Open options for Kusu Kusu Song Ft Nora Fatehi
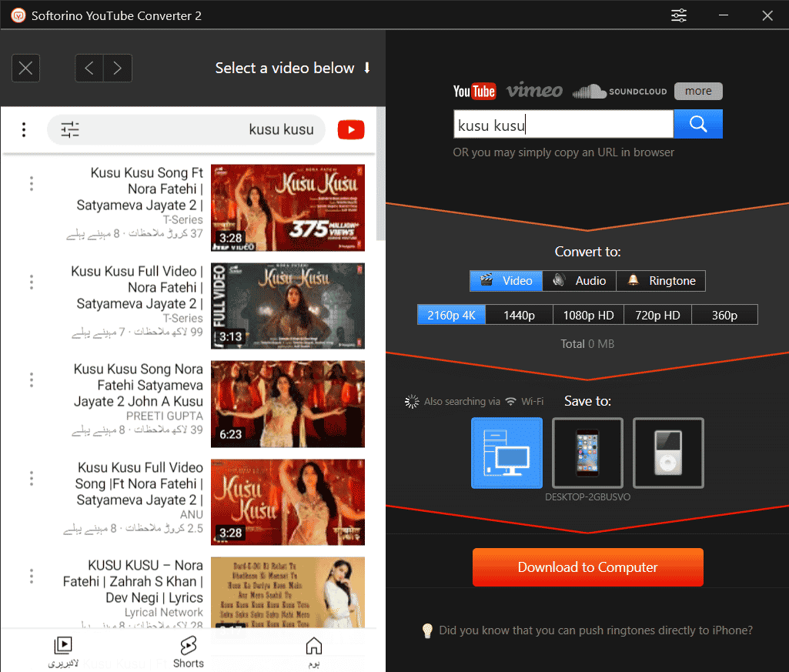Image resolution: width=789 pixels, height=672 pixels. click(32, 184)
